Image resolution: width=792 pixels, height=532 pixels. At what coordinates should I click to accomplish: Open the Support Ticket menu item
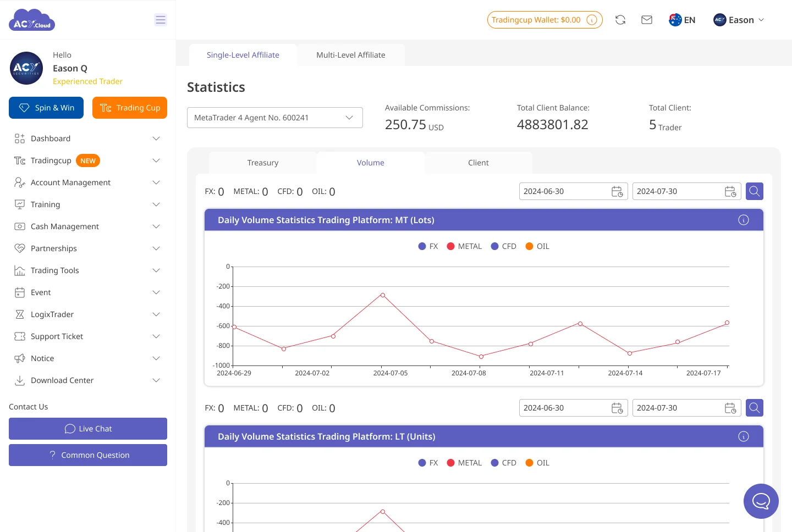tap(88, 336)
